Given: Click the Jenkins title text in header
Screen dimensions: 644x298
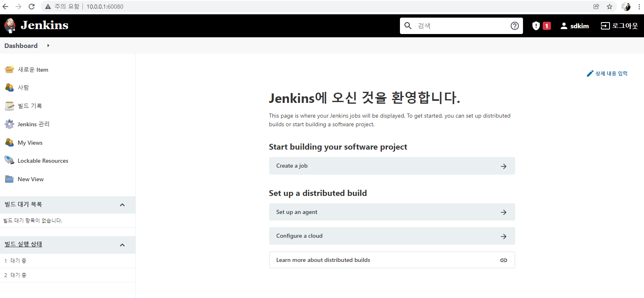Looking at the screenshot, I should coord(44,25).
